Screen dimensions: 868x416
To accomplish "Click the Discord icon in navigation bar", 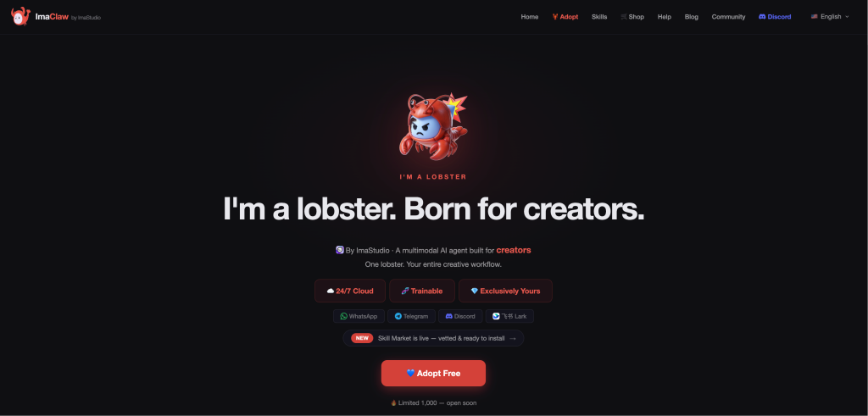I will (762, 17).
